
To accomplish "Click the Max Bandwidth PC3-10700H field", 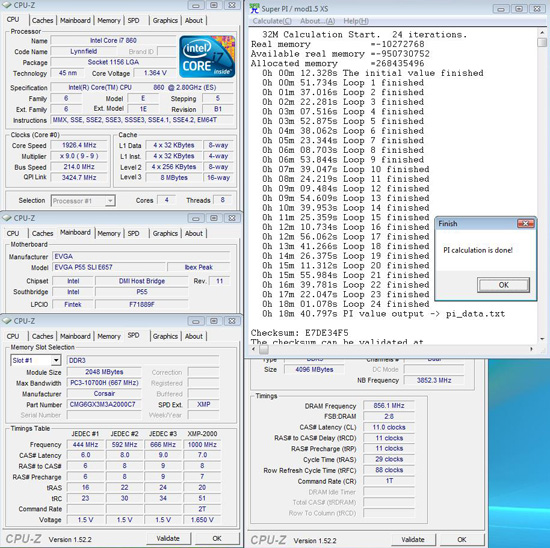I will (104, 383).
